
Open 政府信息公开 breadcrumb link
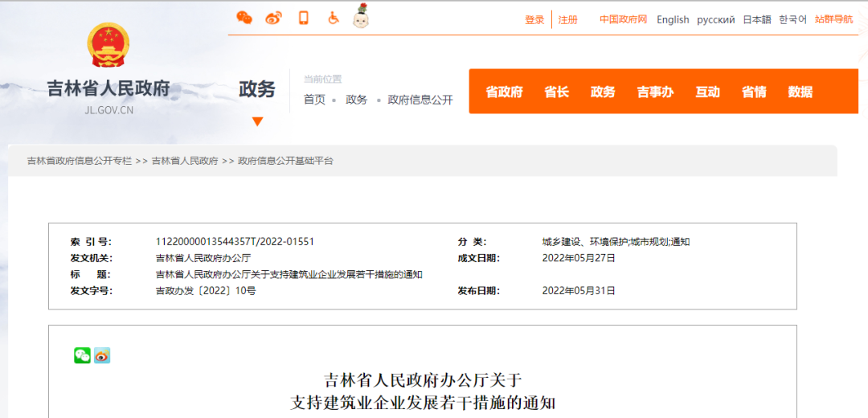tap(420, 100)
